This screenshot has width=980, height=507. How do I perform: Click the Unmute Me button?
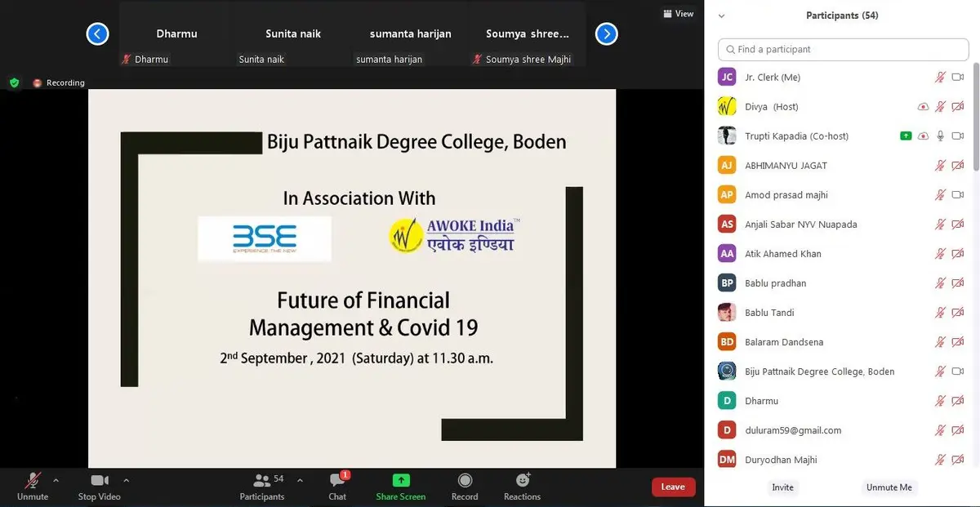(889, 487)
